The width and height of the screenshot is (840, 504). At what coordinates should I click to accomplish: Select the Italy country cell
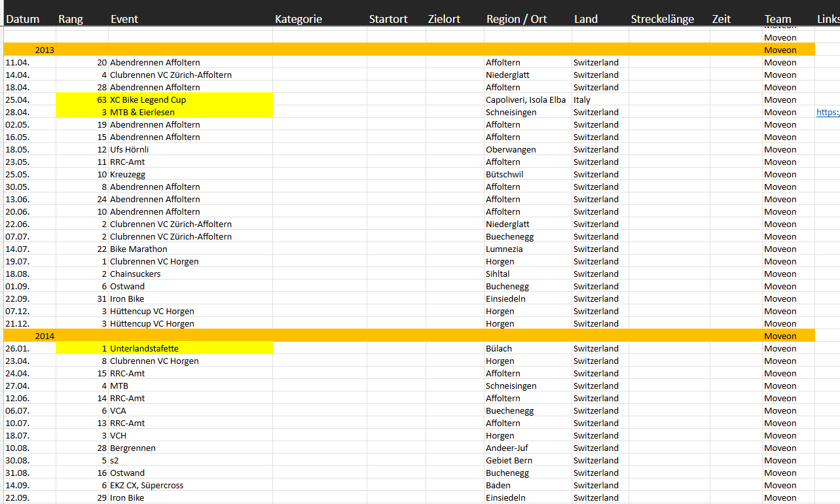[582, 100]
